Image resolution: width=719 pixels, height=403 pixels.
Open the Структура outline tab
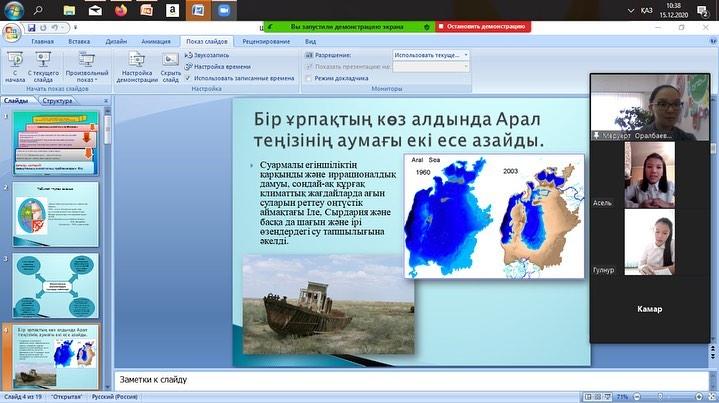click(58, 101)
